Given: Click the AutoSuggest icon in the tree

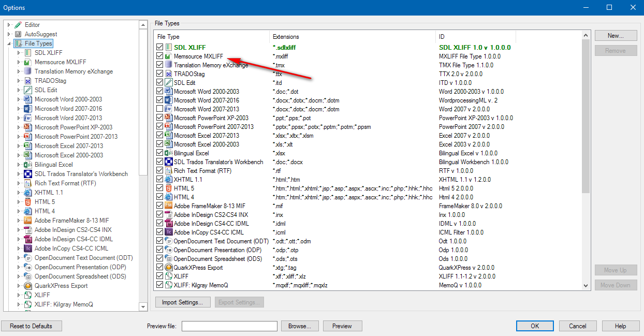Looking at the screenshot, I should pyautogui.click(x=18, y=34).
